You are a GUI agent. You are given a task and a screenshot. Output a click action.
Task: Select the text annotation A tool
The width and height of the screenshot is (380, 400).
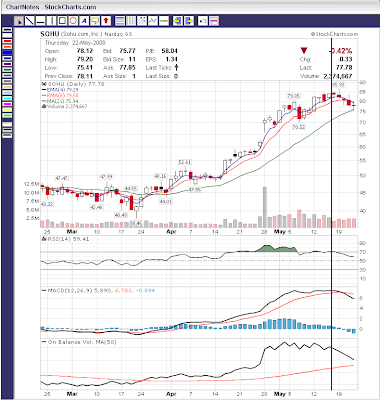(84, 21)
